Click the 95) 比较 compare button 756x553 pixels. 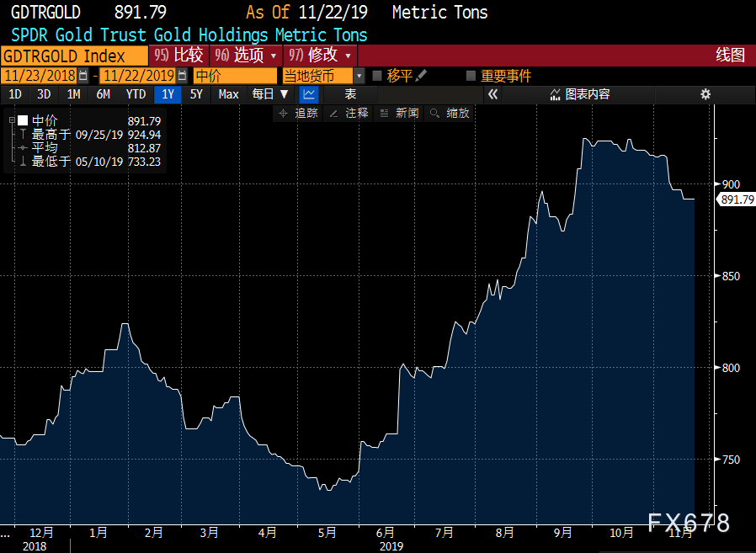click(x=178, y=56)
